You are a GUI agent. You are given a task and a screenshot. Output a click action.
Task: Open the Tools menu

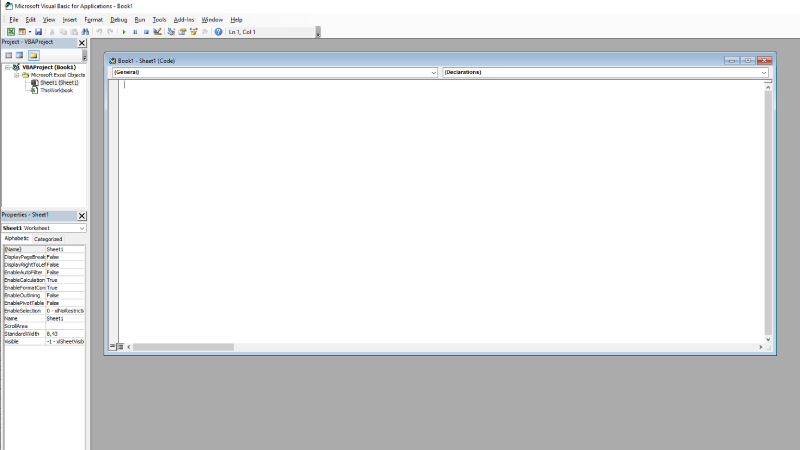tap(159, 19)
